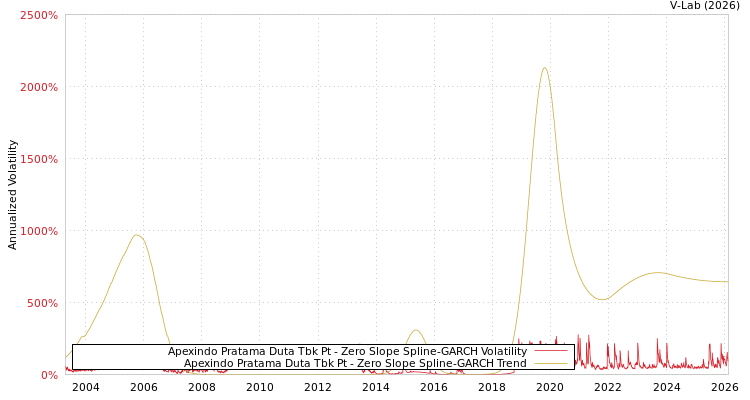Click the 1500% y-axis label
This screenshot has height=400, width=750.
[38, 160]
